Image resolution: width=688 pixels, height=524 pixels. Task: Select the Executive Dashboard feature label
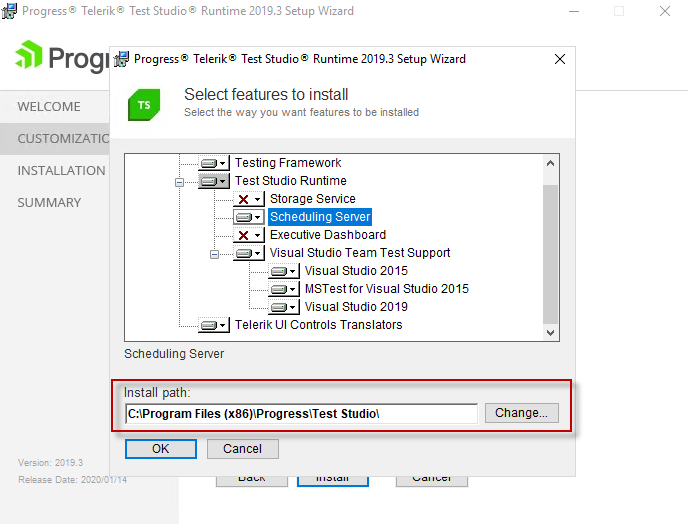click(328, 235)
